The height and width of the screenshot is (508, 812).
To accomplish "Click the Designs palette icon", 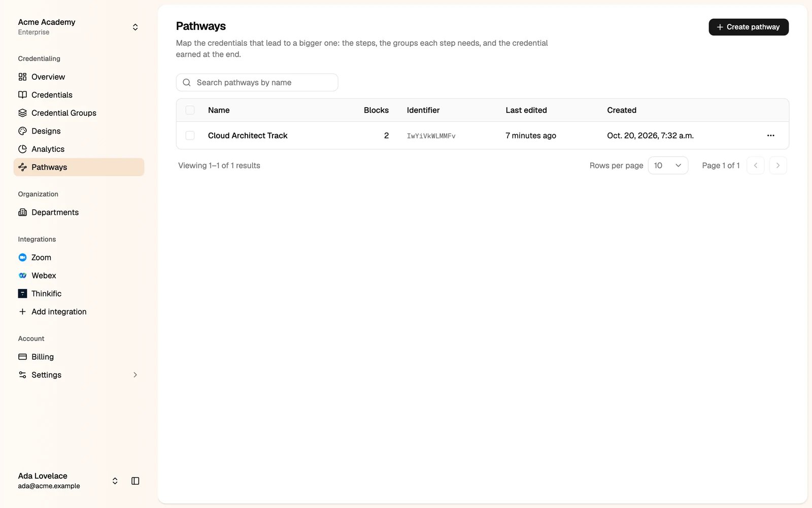I will [x=22, y=131].
